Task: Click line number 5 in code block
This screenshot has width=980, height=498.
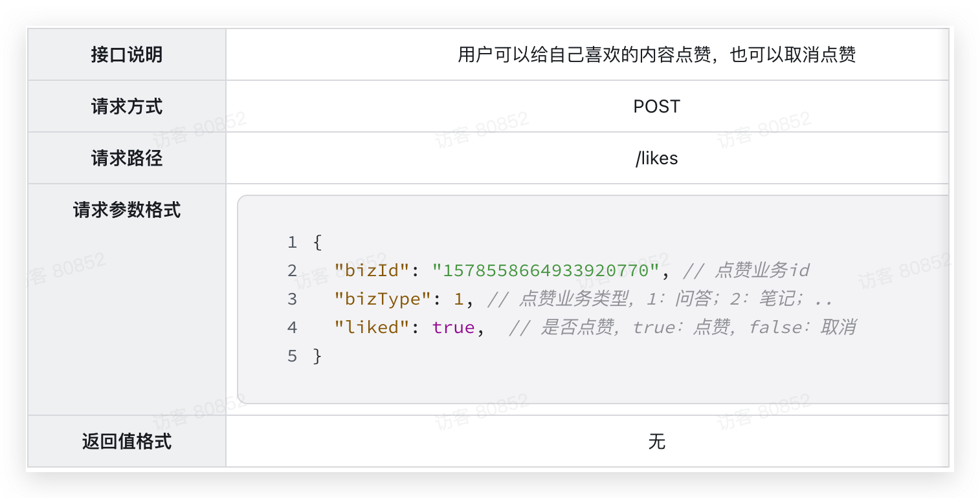Action: 292,356
